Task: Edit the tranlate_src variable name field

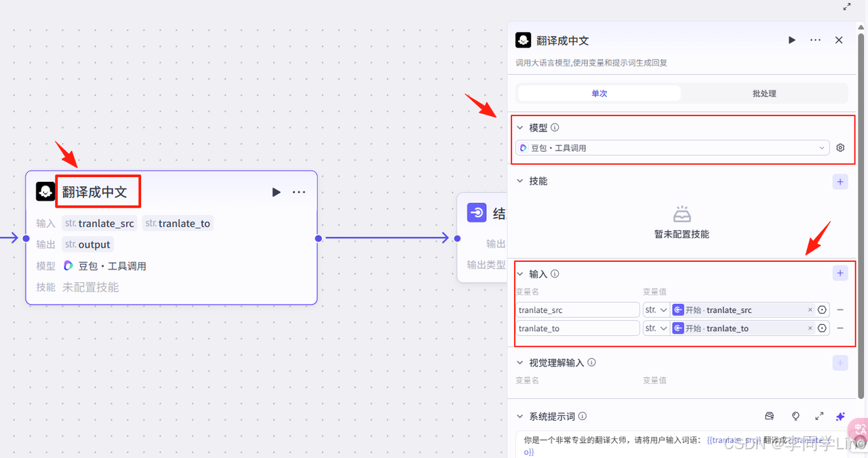Action: [x=578, y=310]
